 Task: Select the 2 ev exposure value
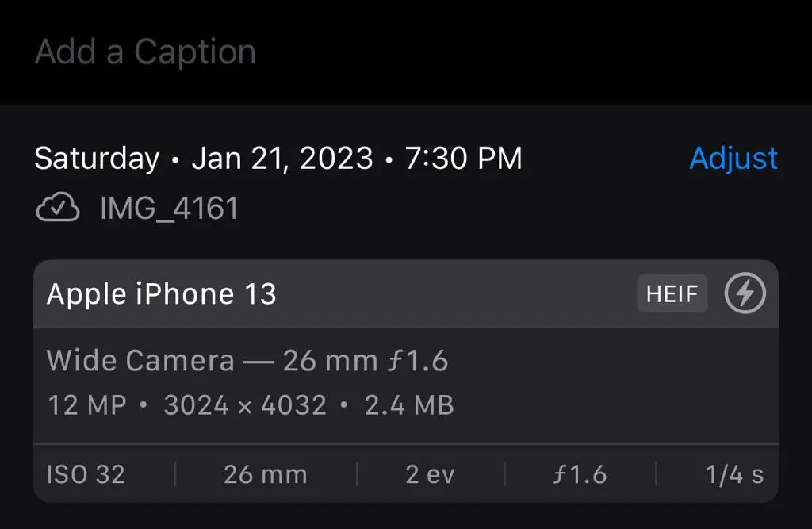[x=431, y=474]
